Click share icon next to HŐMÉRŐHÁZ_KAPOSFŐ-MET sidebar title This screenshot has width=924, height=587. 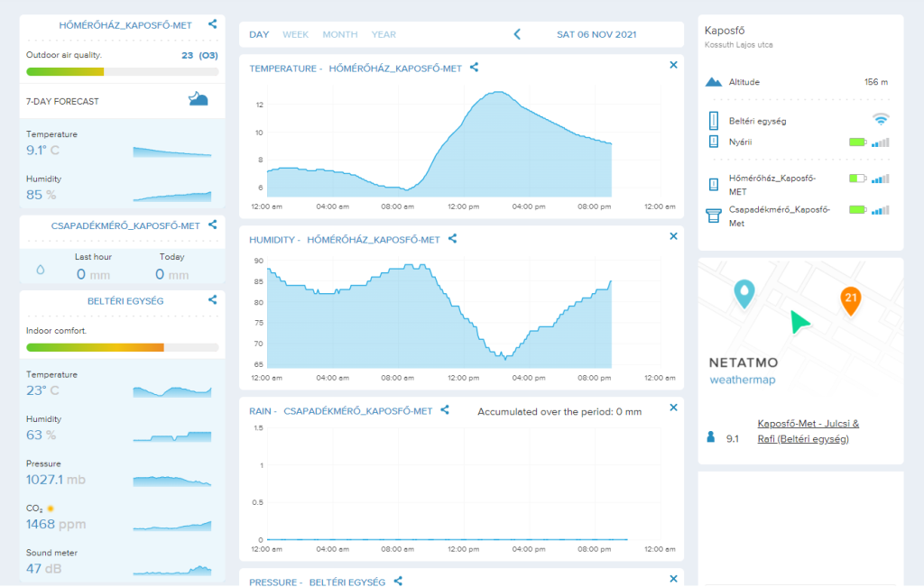212,25
